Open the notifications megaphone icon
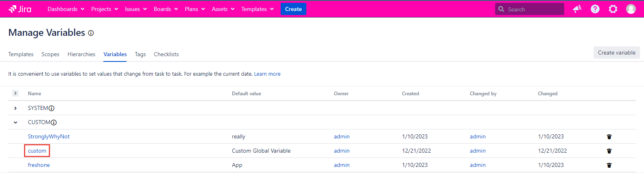 577,9
